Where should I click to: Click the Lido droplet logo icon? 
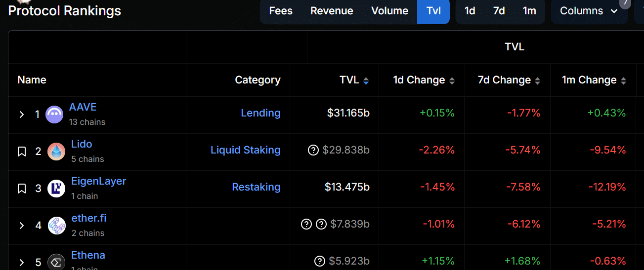coord(56,152)
